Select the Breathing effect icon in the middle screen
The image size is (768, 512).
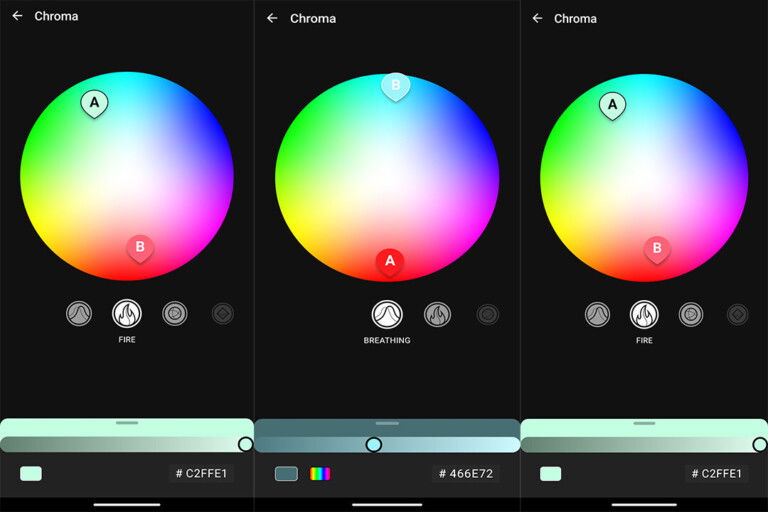(387, 315)
